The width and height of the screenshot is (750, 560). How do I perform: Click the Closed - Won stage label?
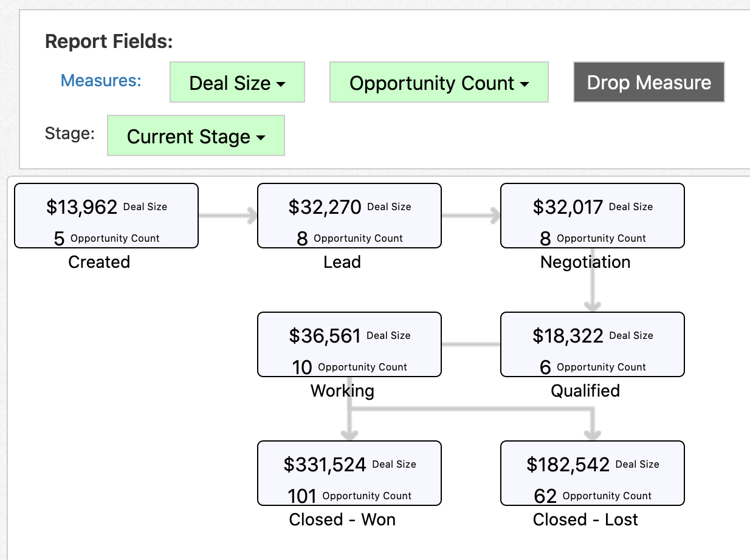(x=342, y=519)
